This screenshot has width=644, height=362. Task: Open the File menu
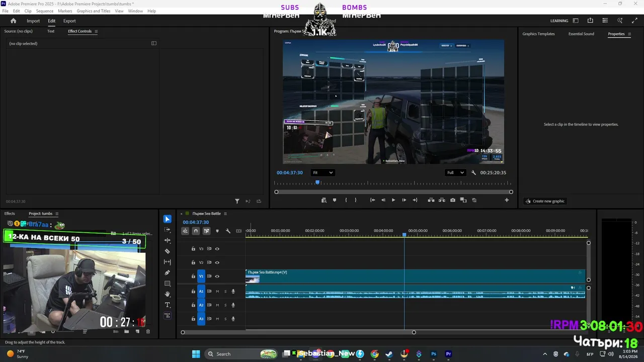click(x=6, y=11)
